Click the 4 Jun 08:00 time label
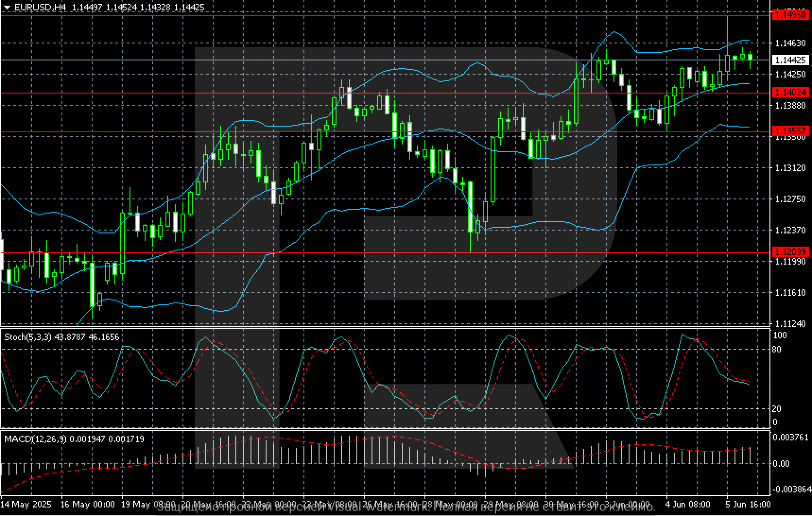This screenshot has height=516, width=812. point(687,504)
